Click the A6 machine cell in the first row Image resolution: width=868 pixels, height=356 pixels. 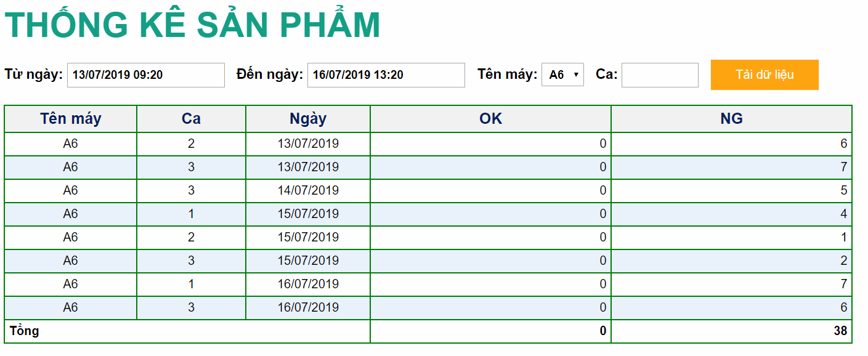tap(71, 144)
